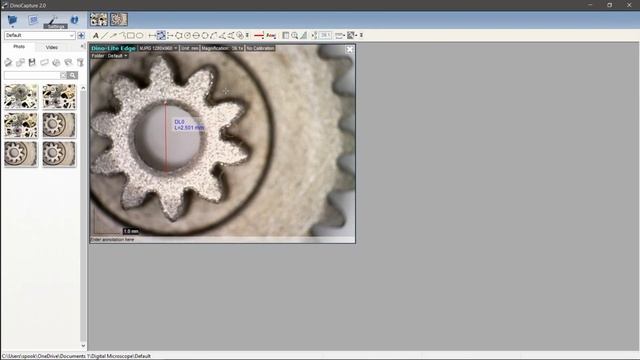Open the text font style Aa option
The height and width of the screenshot is (360, 640).
coord(271,36)
